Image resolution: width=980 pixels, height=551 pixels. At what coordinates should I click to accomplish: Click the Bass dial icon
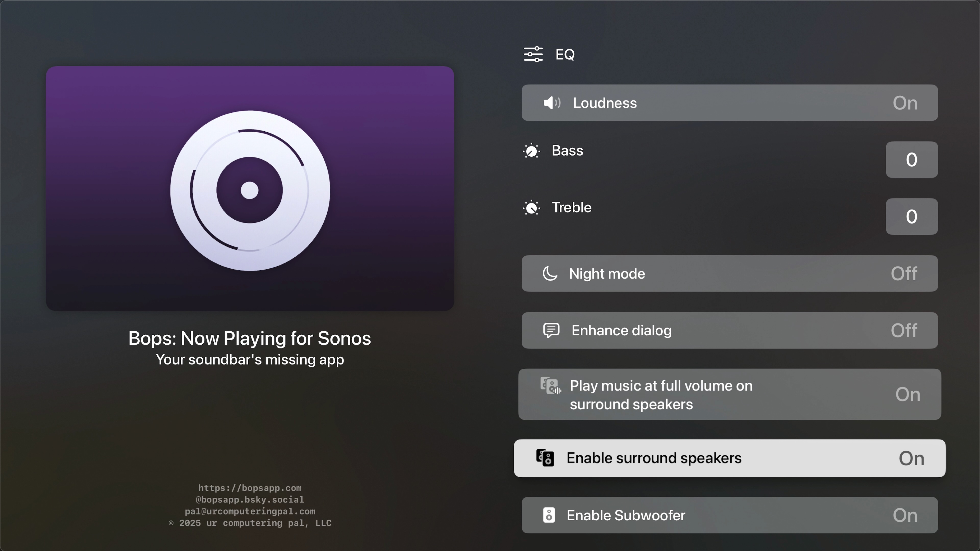(531, 151)
